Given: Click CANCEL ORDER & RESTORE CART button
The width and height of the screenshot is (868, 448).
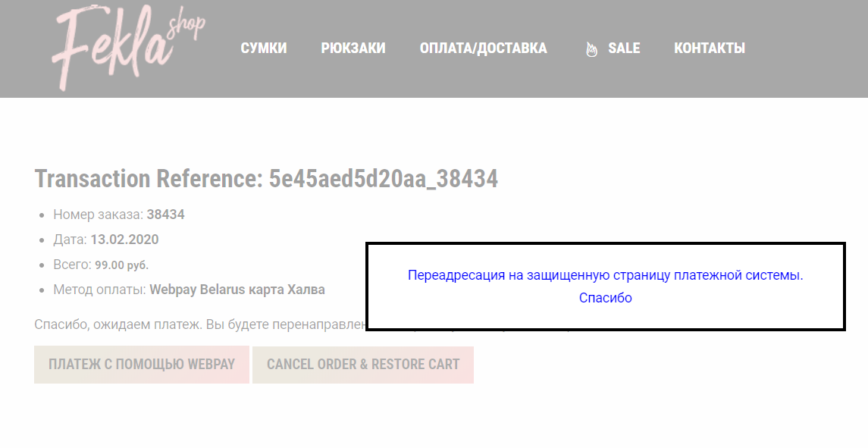Looking at the screenshot, I should (x=363, y=365).
